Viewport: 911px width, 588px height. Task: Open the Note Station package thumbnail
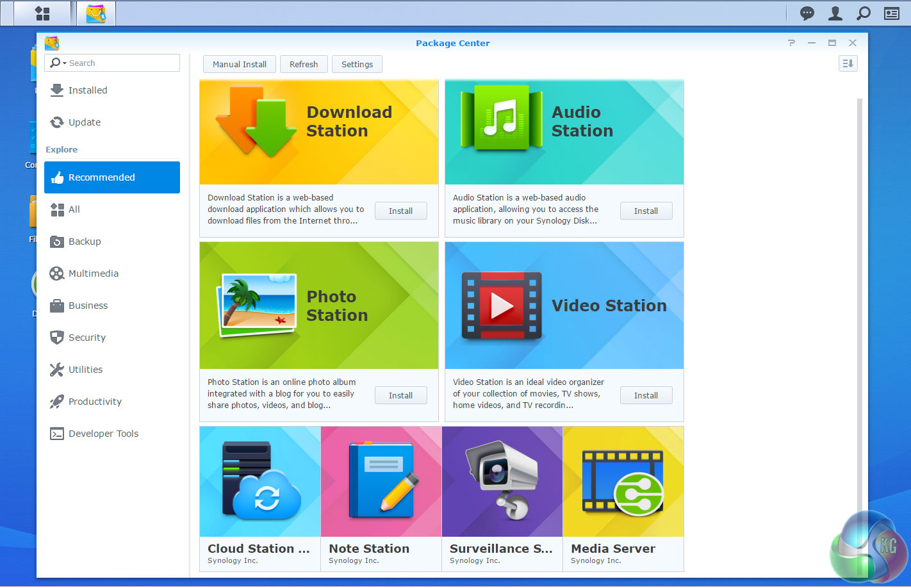click(x=381, y=482)
